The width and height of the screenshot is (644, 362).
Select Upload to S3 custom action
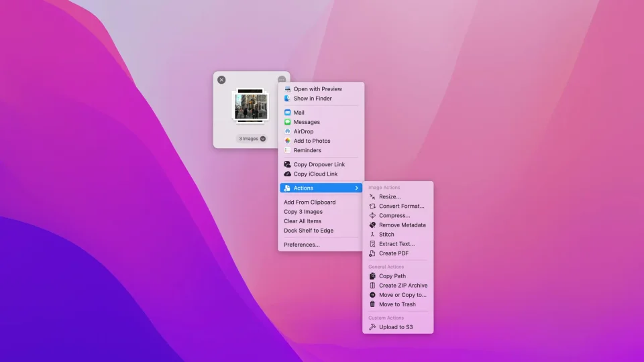click(396, 327)
